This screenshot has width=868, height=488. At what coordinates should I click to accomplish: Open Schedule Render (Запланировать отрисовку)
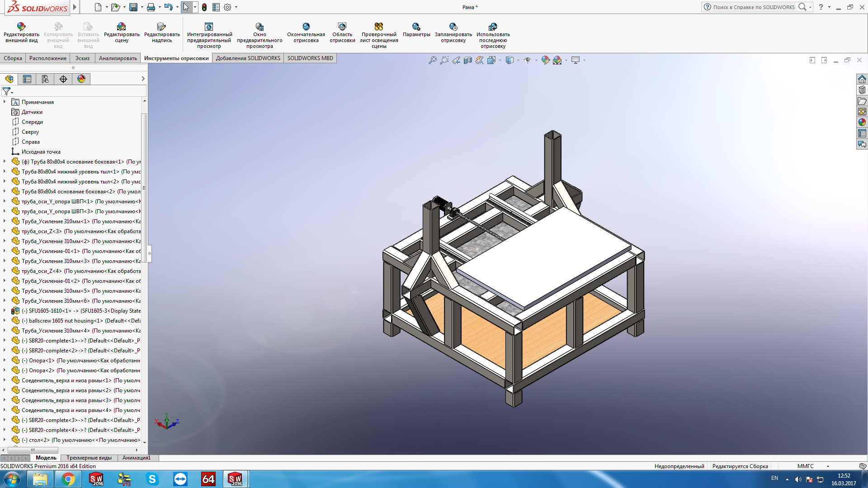[453, 27]
